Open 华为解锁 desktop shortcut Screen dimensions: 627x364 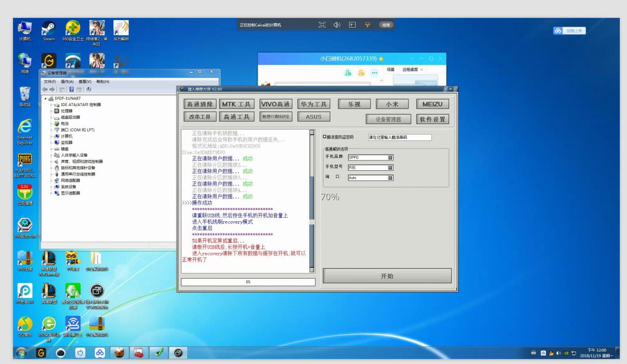(121, 31)
